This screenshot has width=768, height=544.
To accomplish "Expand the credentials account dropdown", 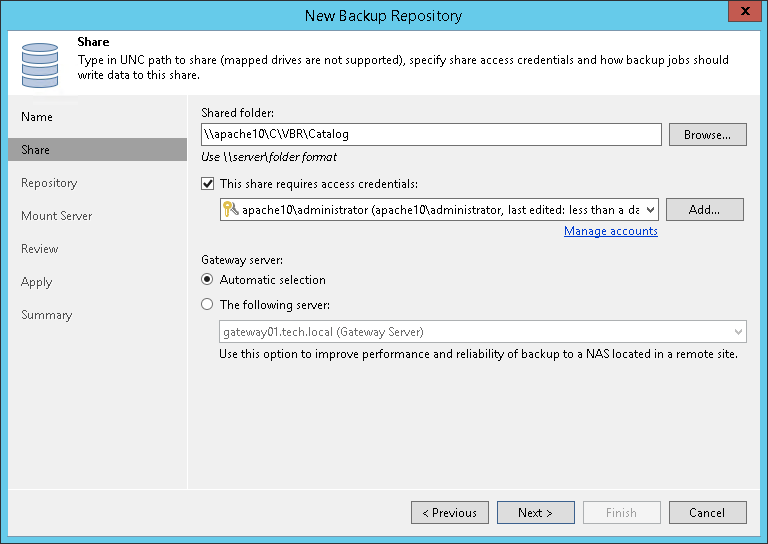I will (x=650, y=209).
